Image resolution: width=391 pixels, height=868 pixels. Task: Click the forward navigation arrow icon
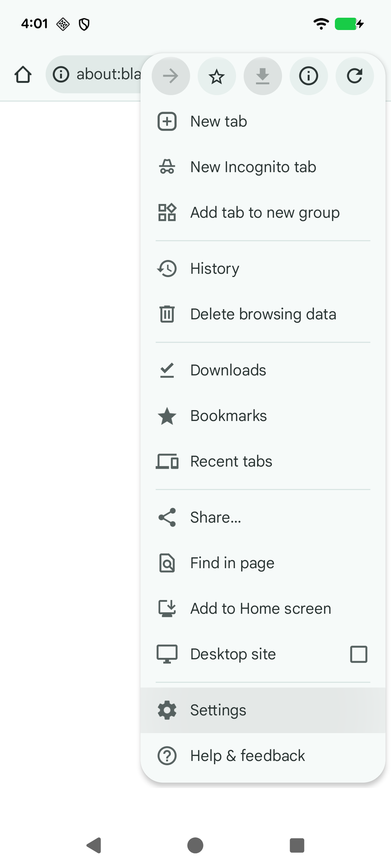pyautogui.click(x=170, y=76)
